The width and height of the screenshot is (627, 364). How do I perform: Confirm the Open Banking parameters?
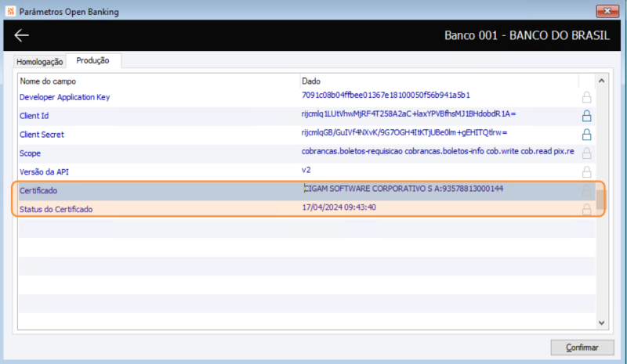pos(582,348)
